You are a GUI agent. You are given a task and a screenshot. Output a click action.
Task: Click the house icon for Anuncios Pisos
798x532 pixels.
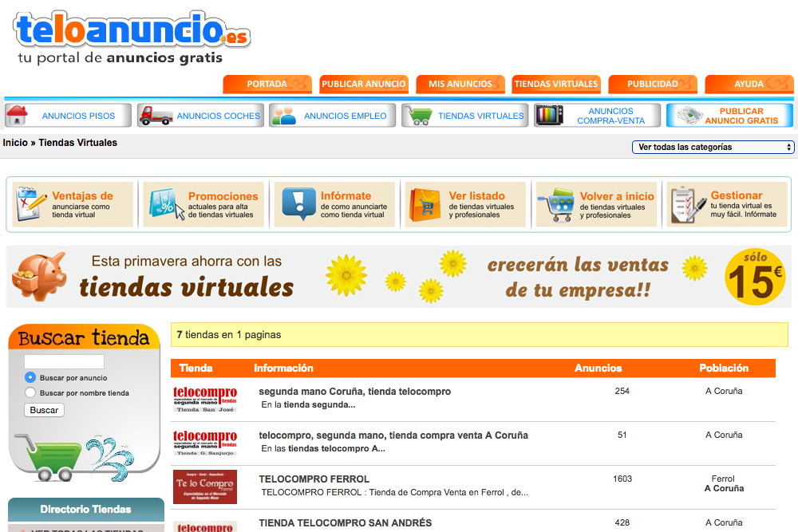tap(17, 115)
